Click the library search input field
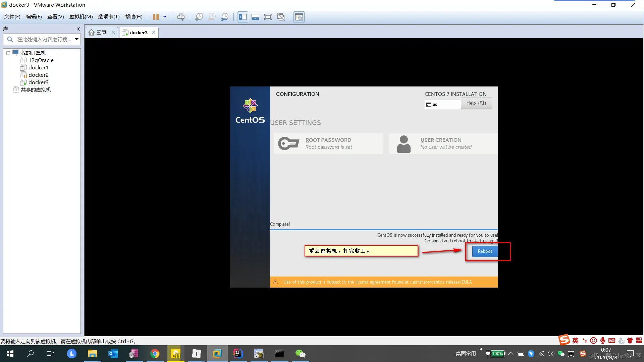 pyautogui.click(x=44, y=39)
